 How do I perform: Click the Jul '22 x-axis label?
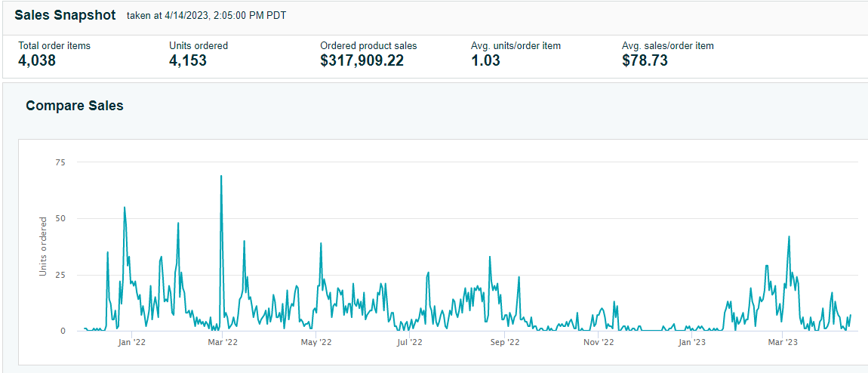(410, 343)
